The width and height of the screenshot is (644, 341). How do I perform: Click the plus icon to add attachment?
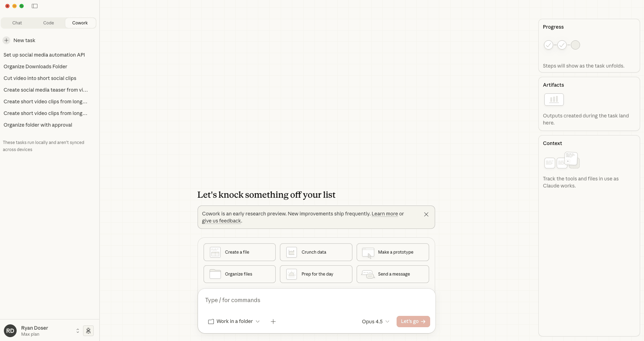pos(273,322)
